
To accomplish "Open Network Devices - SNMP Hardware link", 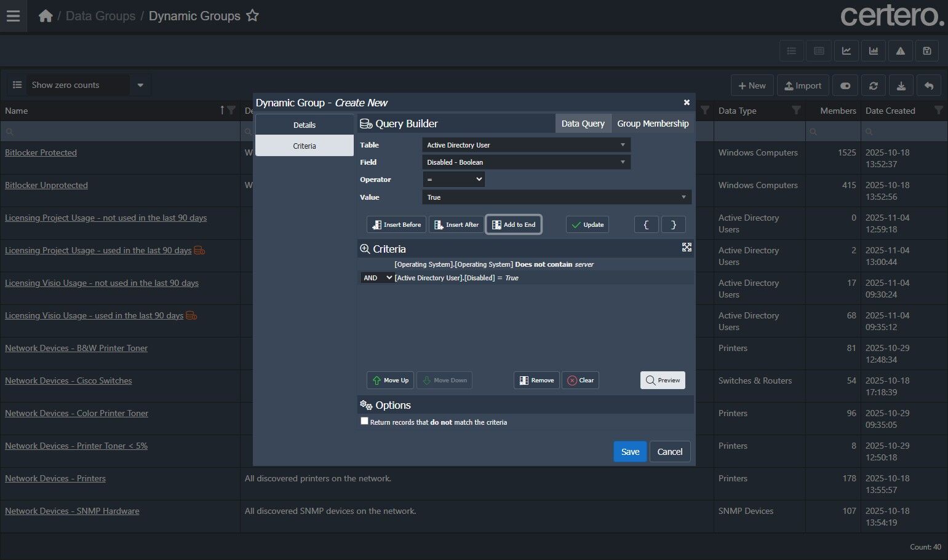I will [x=72, y=511].
